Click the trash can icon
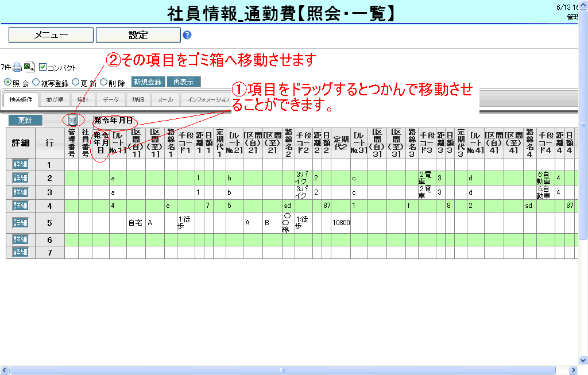Image resolution: width=588 pixels, height=375 pixels. [73, 120]
